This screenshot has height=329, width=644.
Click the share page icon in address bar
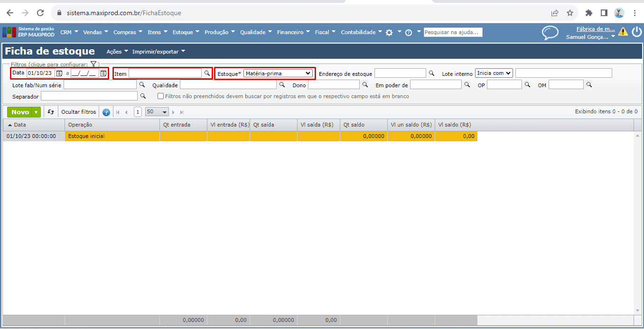[x=555, y=13]
